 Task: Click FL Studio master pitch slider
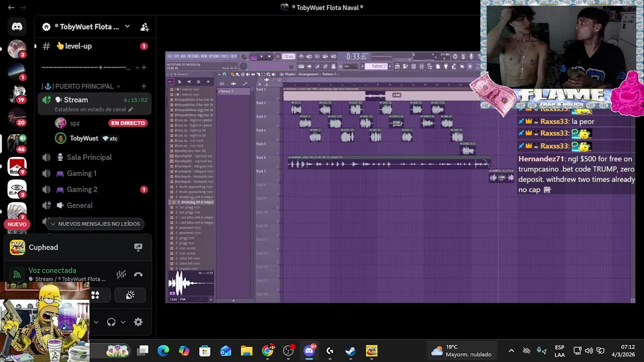coord(244,66)
